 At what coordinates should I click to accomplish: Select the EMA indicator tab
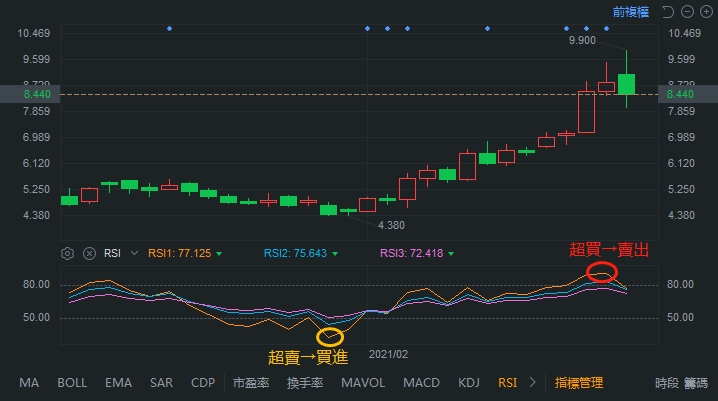point(118,383)
